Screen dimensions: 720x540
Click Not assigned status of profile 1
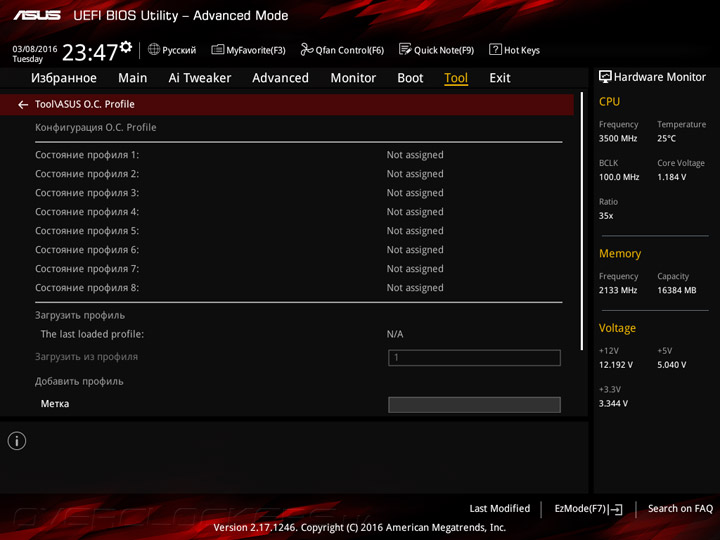[415, 155]
